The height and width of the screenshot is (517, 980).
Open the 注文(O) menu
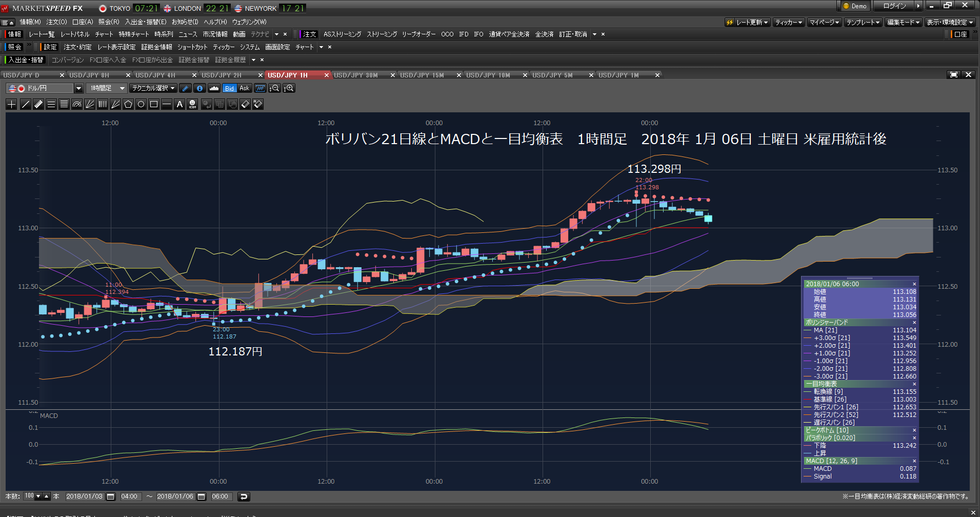[56, 22]
